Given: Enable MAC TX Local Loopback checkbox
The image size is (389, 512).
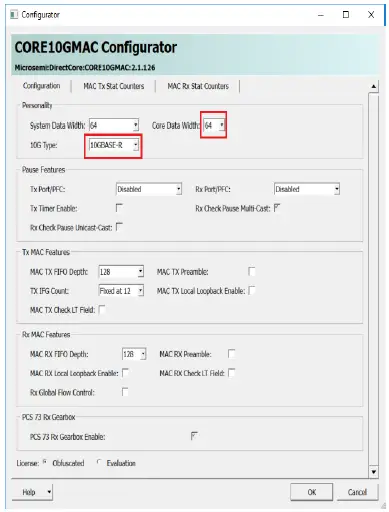Looking at the screenshot, I should 252,290.
